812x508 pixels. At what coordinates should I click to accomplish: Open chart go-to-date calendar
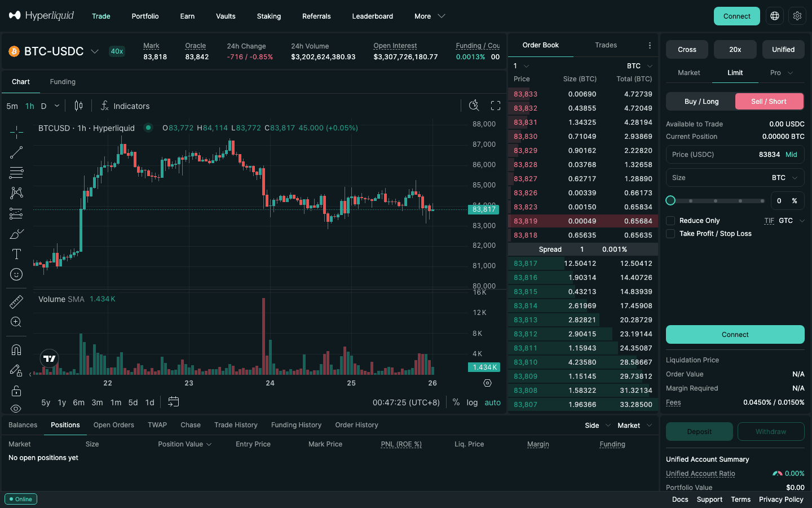click(174, 402)
